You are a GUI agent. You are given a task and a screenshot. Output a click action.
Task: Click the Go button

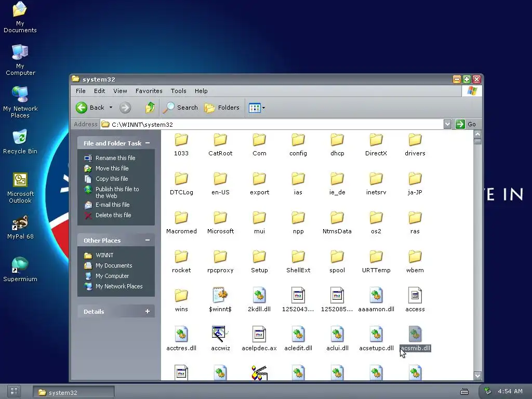tap(466, 124)
